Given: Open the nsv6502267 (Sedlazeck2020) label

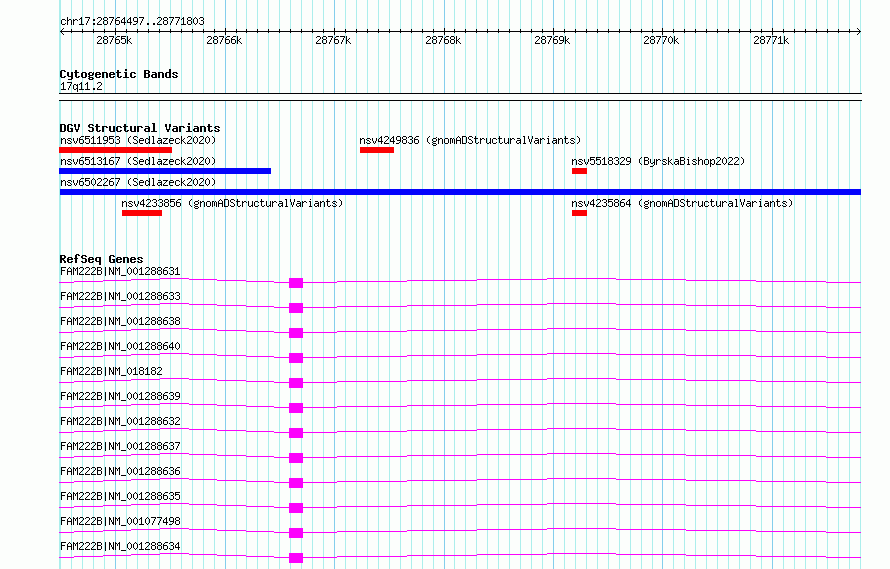Looking at the screenshot, I should 138,182.
